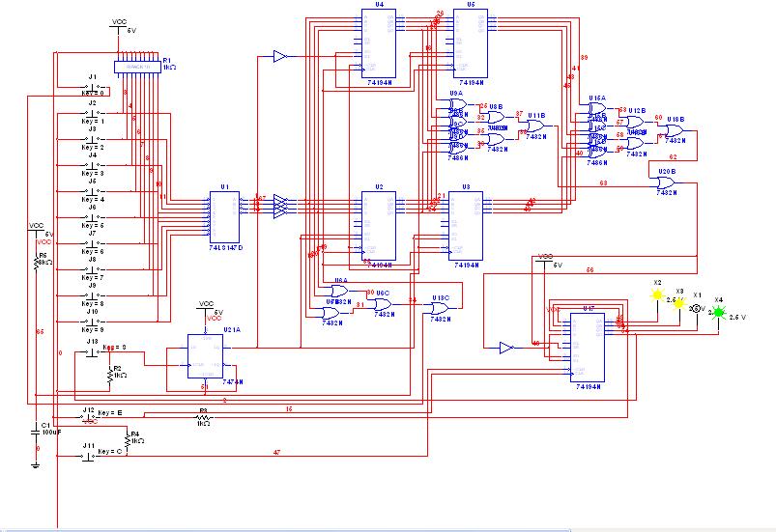Click the 74LS147D part label

pos(226,248)
